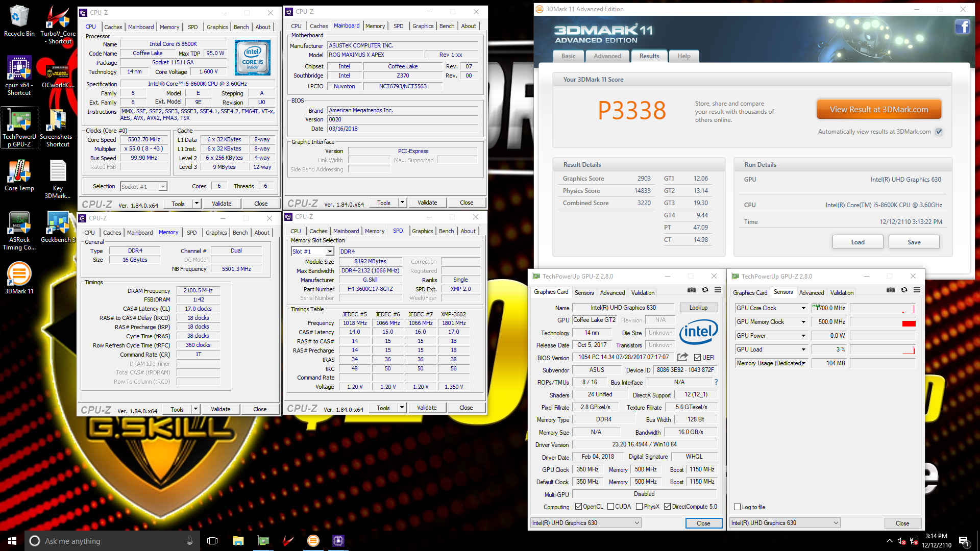Launch TechPowerUp GPU-Z desktop shortcut
The width and height of the screenshot is (980, 551).
click(19, 128)
